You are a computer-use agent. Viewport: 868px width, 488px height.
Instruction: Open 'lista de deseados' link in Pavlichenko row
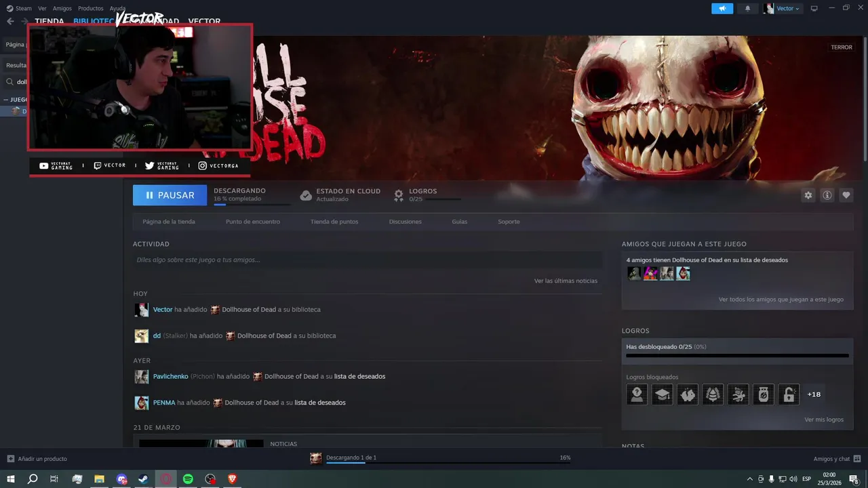click(359, 376)
